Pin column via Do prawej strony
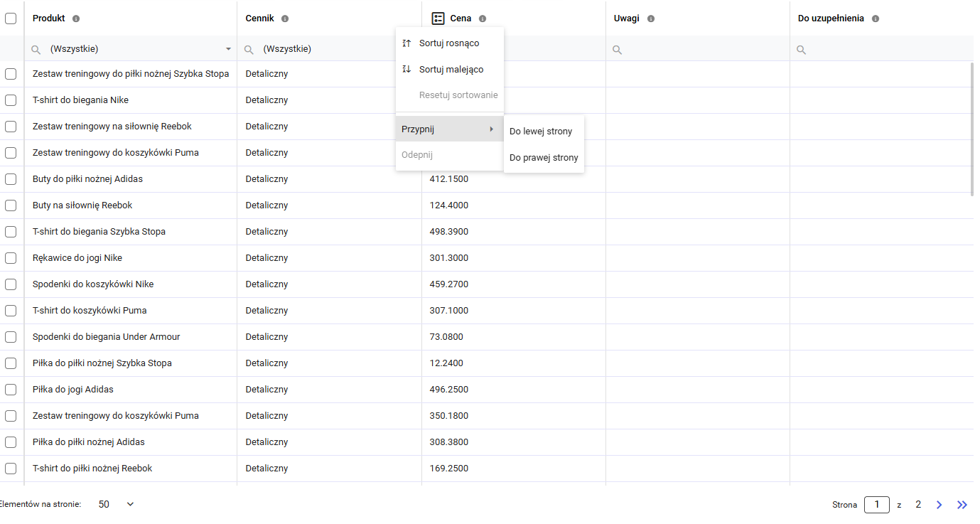The image size is (980, 524). click(544, 158)
